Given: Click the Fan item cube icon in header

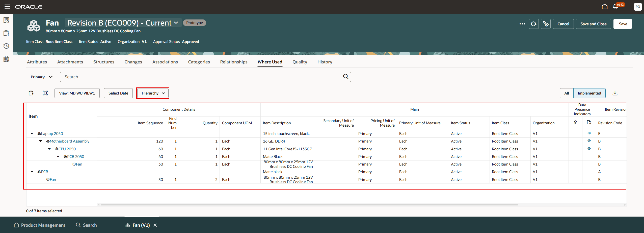Looking at the screenshot, I should click(x=34, y=26).
